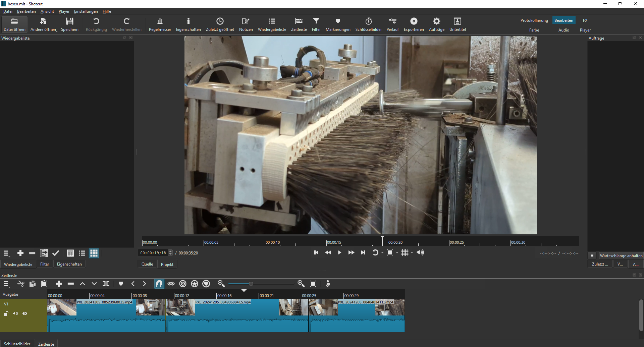Open the timeline hamburger menu
The width and height of the screenshot is (644, 347).
click(6, 284)
